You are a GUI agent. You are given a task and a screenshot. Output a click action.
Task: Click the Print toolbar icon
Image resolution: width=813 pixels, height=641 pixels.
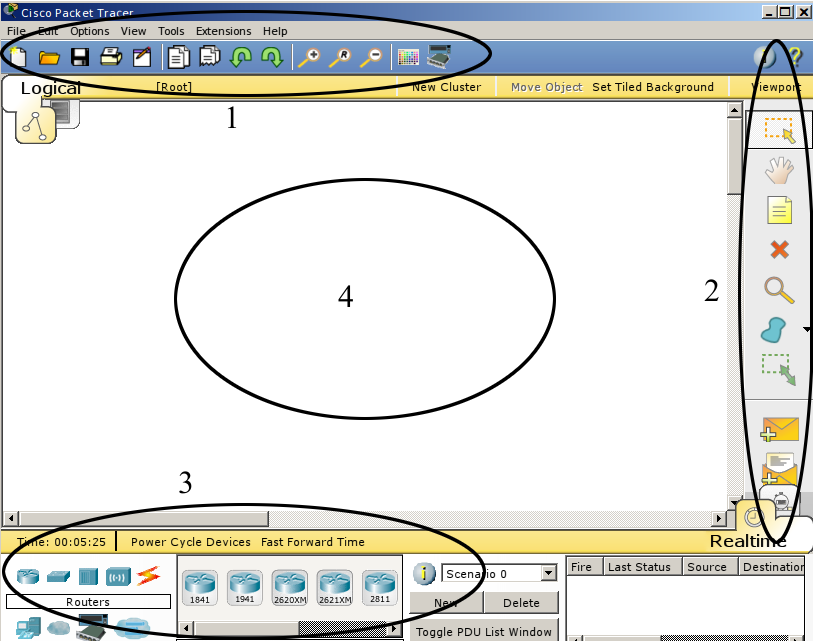tap(111, 57)
